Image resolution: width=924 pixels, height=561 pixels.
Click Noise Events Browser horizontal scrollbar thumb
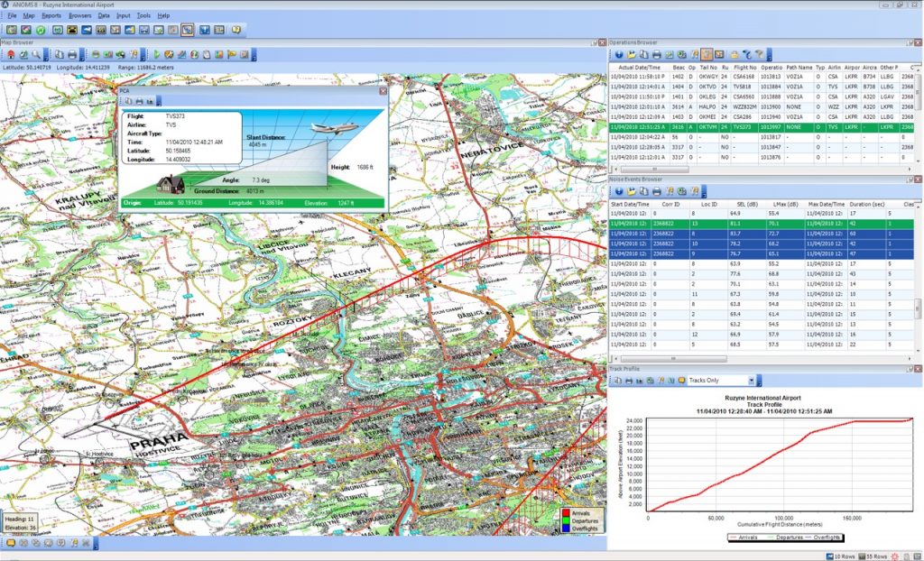coord(673,358)
